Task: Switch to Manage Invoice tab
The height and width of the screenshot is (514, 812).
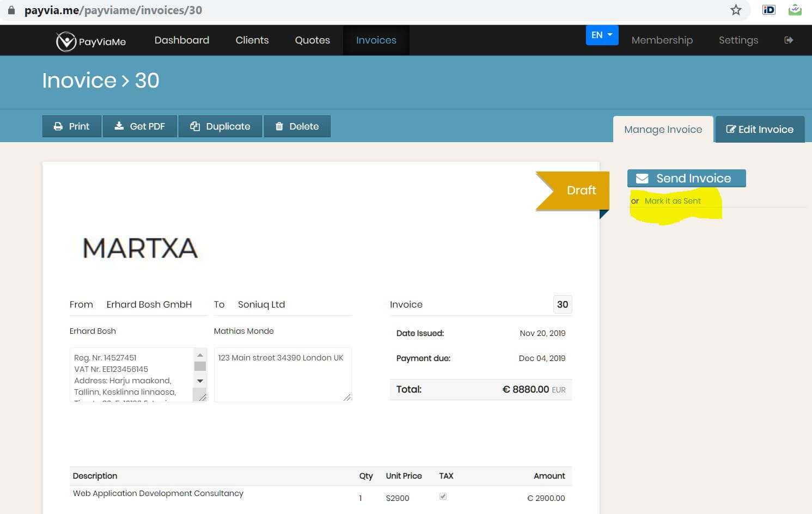Action: (x=663, y=130)
